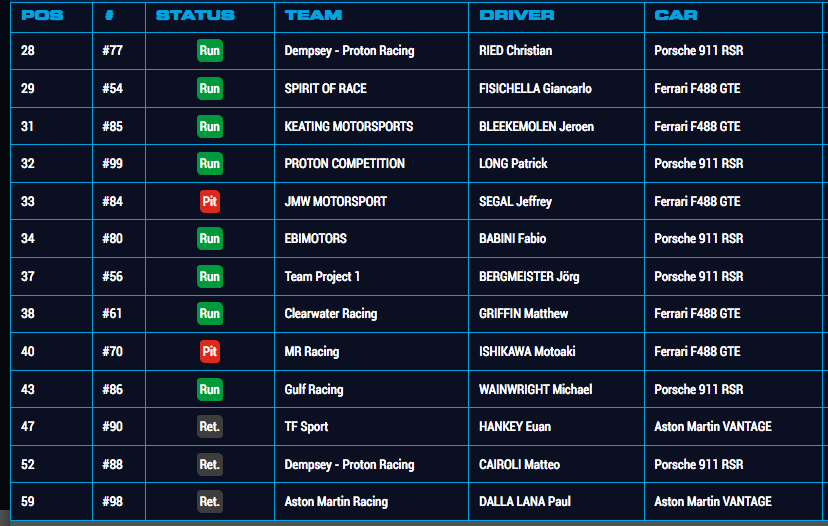Select Aston Martin VANTAGE for HANKEY Euan

[713, 427]
